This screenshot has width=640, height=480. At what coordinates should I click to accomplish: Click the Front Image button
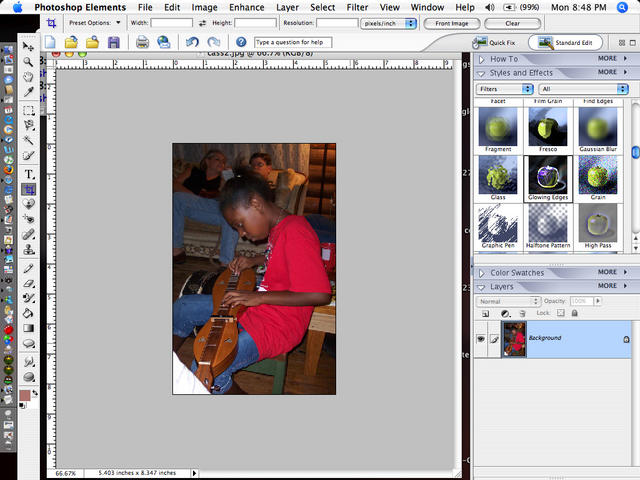[x=452, y=24]
